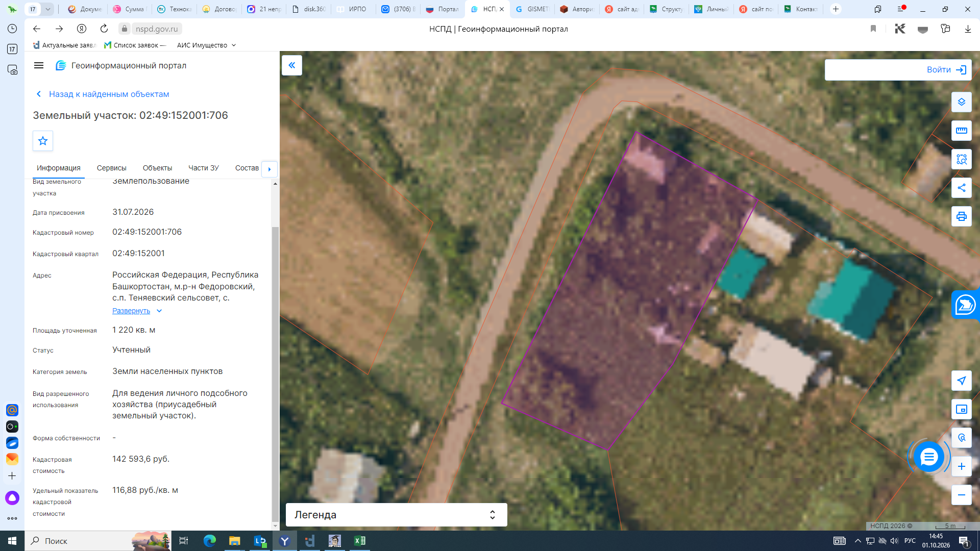The image size is (980, 551).
Task: Go back via Назад к найденным объектам
Action: pos(103,94)
